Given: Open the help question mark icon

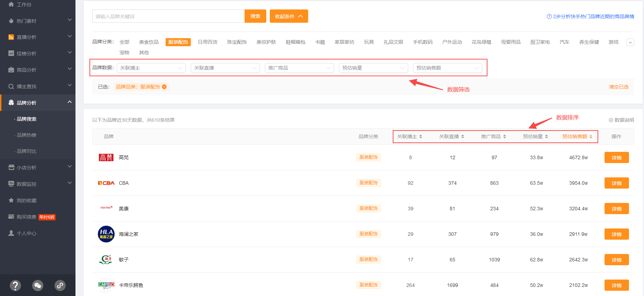Looking at the screenshot, I should 15,286.
